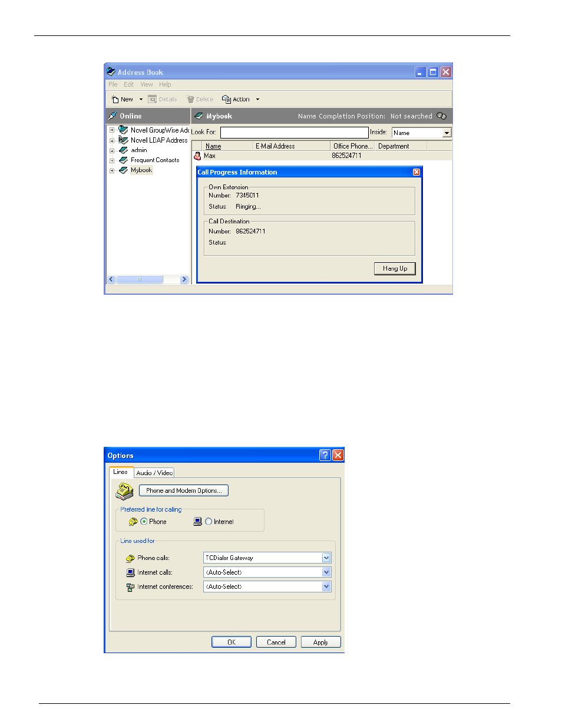Click the Max contact person icon
The height and width of the screenshot is (728, 562).
[197, 156]
